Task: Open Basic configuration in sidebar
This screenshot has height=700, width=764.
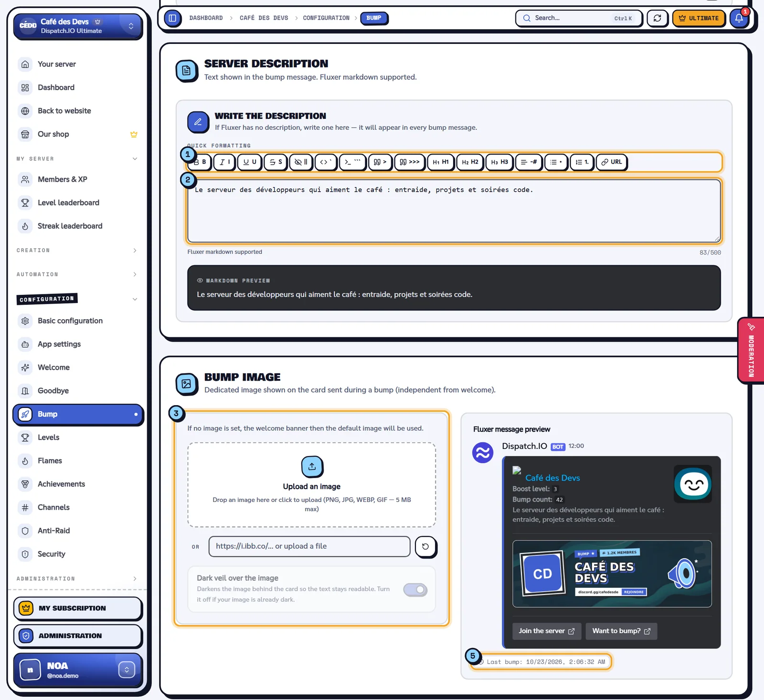Action: [78, 321]
